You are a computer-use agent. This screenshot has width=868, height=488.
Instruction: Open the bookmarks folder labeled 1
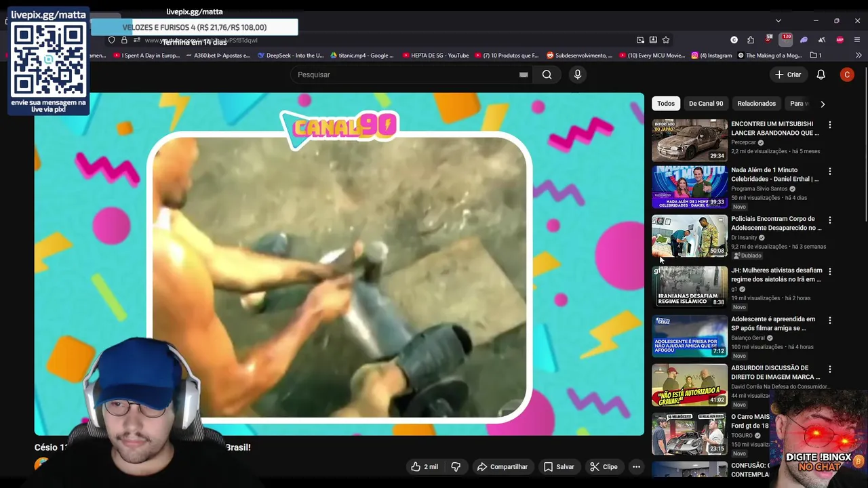point(816,56)
